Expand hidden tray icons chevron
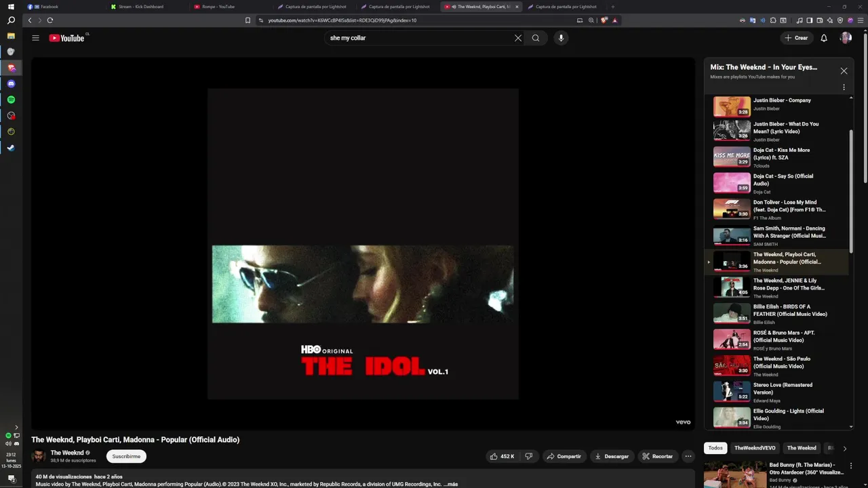Image resolution: width=868 pixels, height=488 pixels. [x=16, y=427]
